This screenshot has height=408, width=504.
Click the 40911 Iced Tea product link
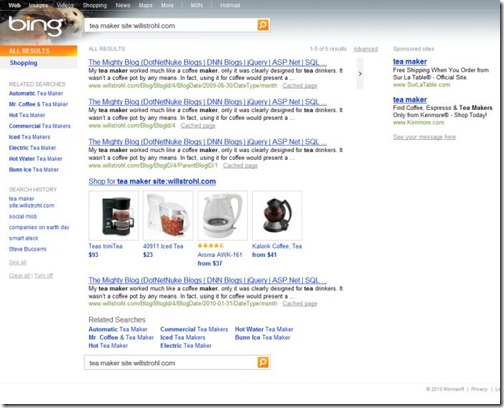point(163,246)
